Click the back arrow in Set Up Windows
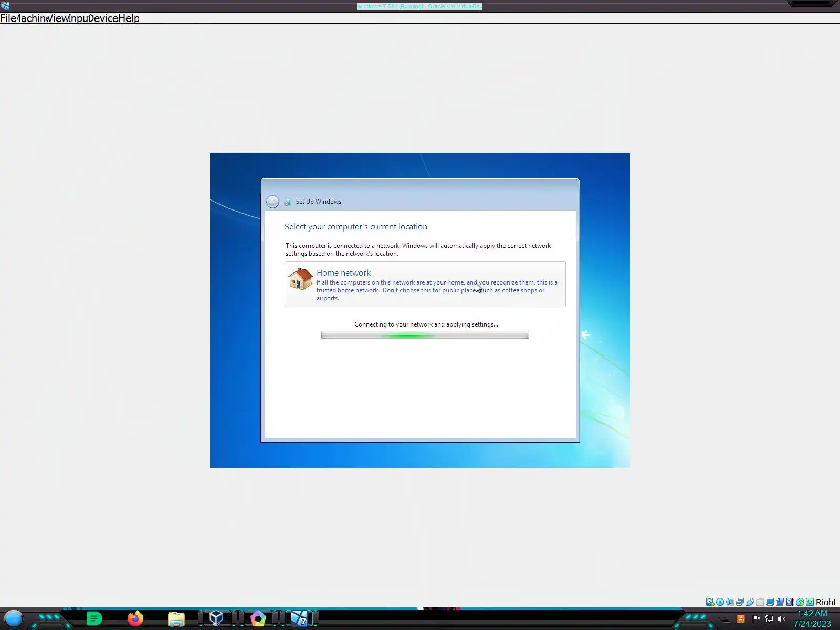 272,202
